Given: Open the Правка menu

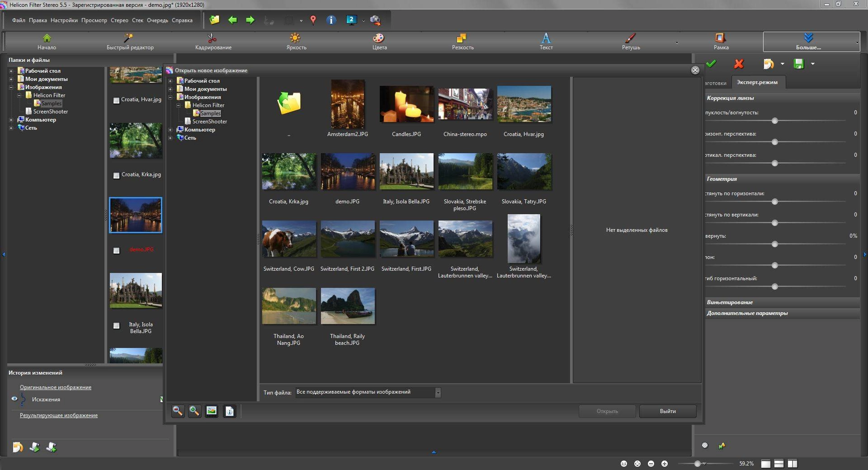Looking at the screenshot, I should 38,20.
